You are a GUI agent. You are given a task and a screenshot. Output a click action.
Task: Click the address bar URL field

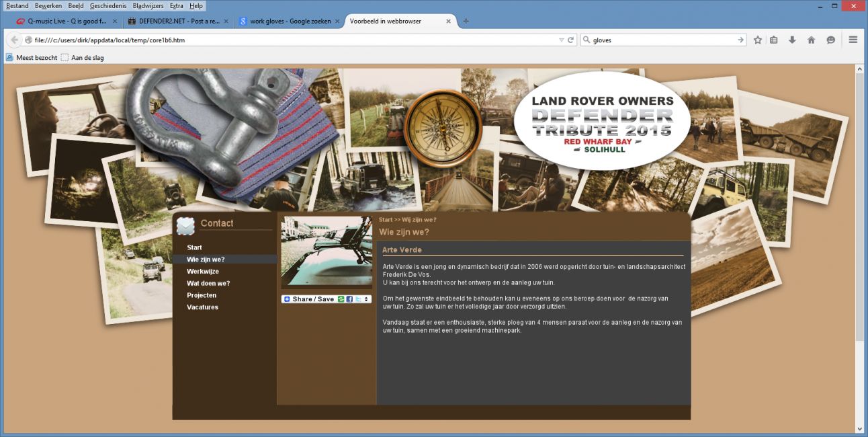point(296,40)
